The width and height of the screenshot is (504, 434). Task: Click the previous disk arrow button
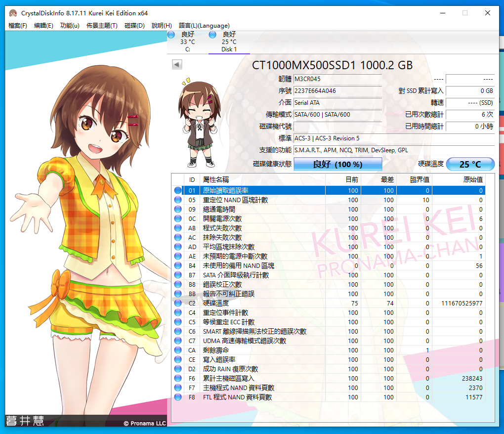177,64
